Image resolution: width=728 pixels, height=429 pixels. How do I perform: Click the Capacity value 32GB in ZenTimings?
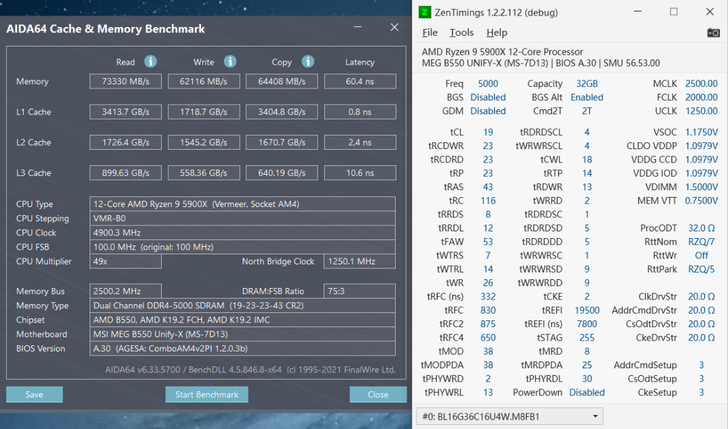(587, 84)
